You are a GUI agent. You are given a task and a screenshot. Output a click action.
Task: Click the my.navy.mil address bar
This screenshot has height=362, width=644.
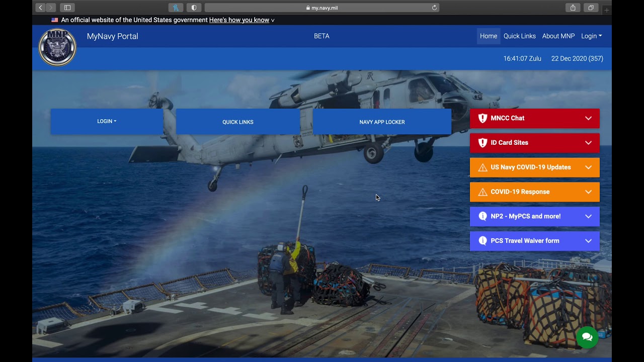coord(321,8)
